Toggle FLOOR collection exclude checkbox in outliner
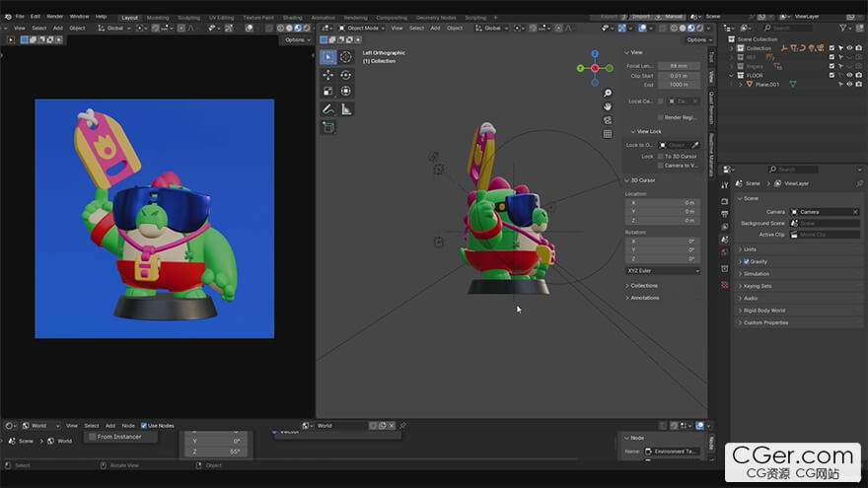Screen dimensions: 868x488 (832, 75)
